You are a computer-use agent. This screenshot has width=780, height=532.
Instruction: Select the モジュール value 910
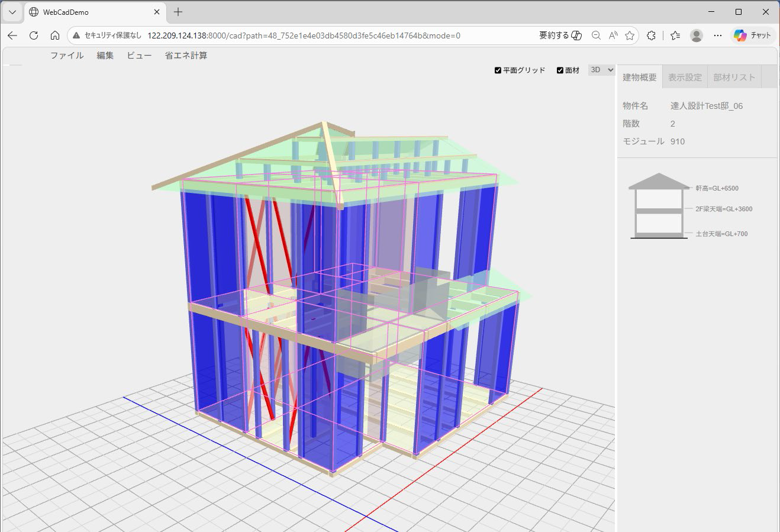(678, 141)
